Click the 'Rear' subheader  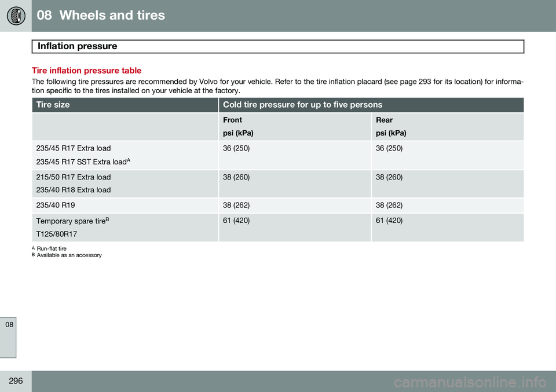[384, 120]
